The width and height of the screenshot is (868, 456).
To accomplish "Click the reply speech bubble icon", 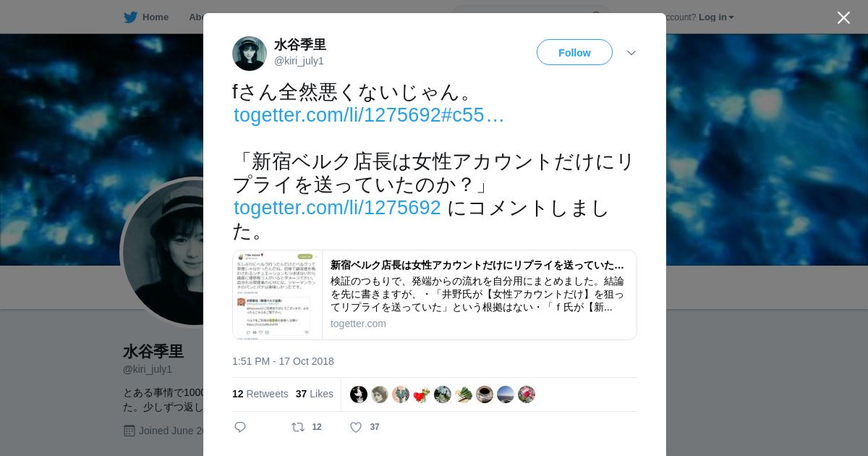I will point(240,427).
